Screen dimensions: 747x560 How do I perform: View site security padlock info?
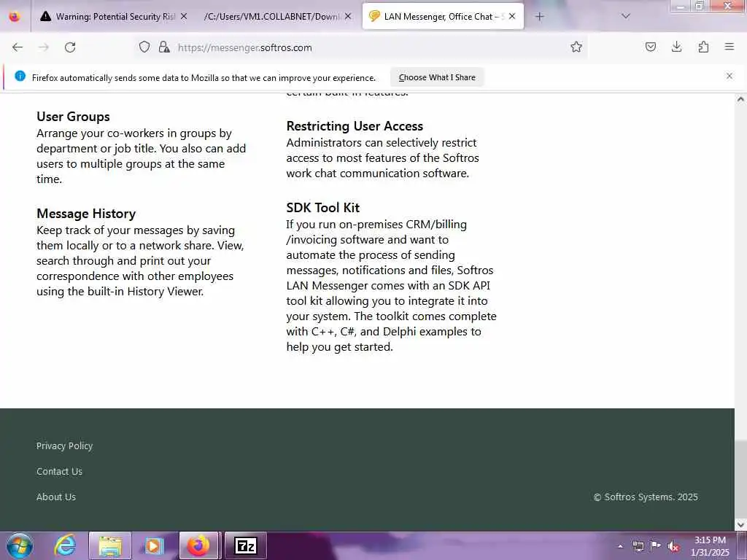(x=164, y=47)
